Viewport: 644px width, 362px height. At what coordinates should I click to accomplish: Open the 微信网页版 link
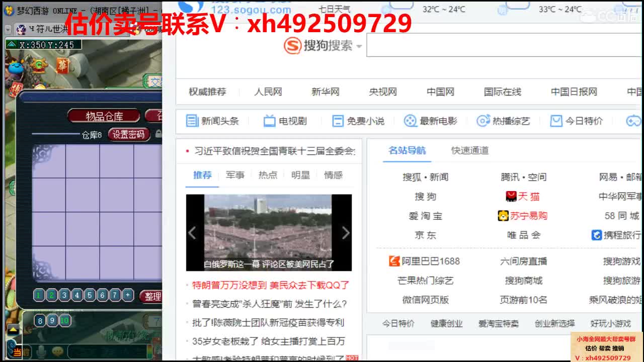pyautogui.click(x=425, y=300)
